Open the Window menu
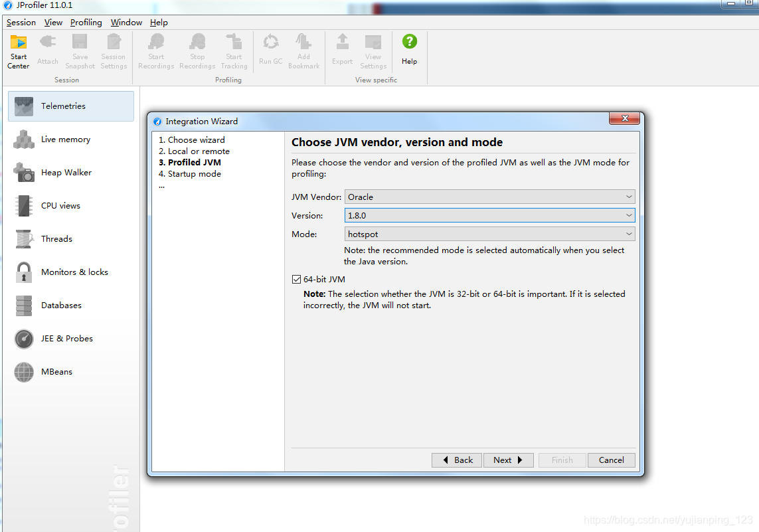The width and height of the screenshot is (759, 532). 126,23
